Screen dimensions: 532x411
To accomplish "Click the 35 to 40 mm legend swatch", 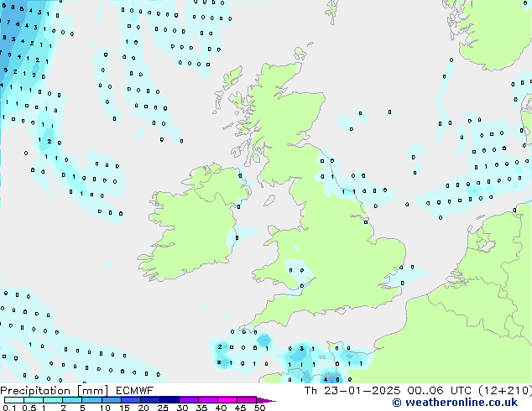I will point(208,400).
